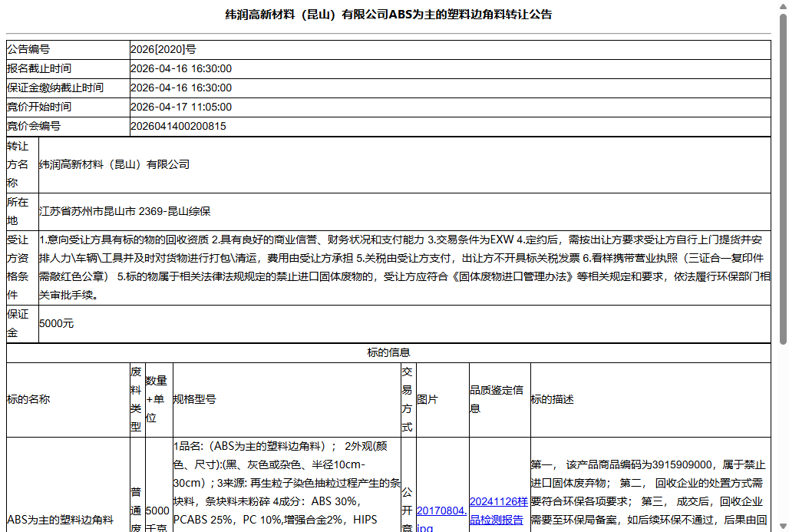Click the vertical scrollbar thumb

pyautogui.click(x=783, y=180)
